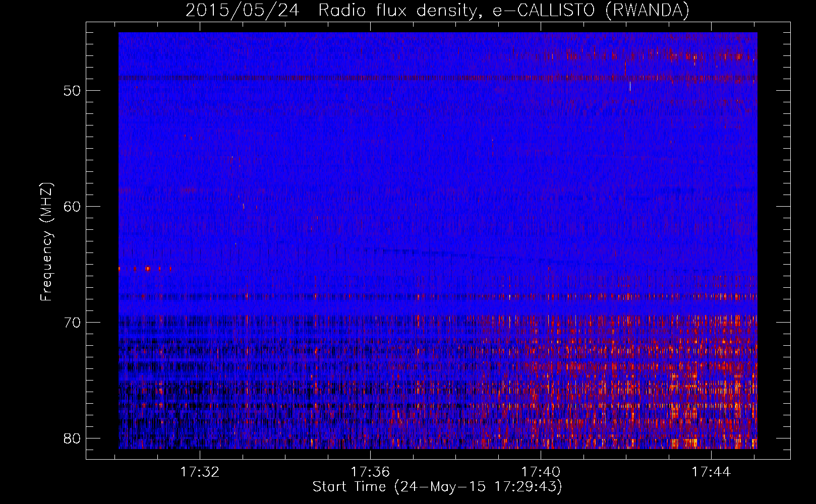Click the 'Frequency (MHZ)' axis label
816x504 pixels.
(46, 242)
